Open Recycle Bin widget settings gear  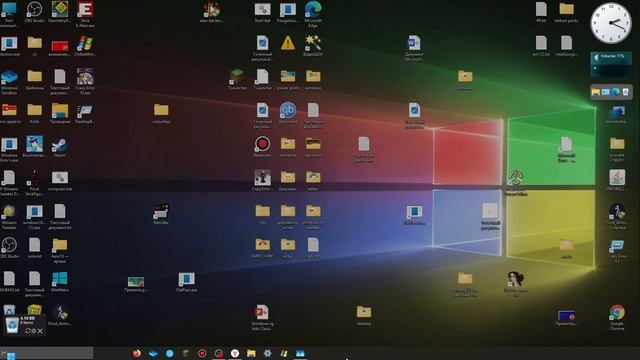click(33, 331)
